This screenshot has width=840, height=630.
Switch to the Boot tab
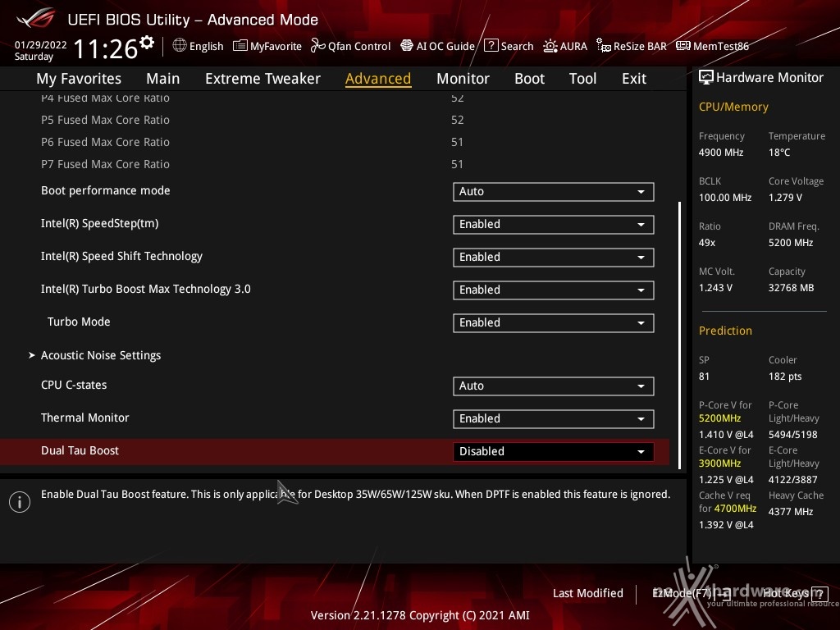tap(529, 79)
